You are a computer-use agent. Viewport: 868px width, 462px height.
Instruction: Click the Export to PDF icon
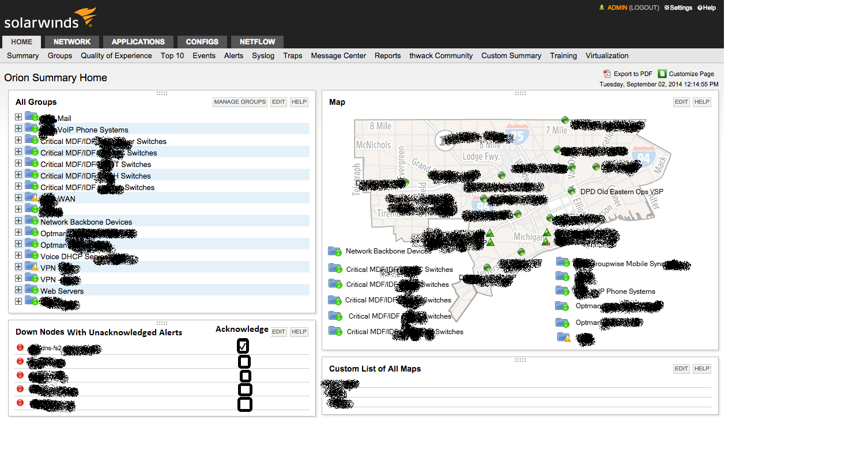click(x=607, y=74)
